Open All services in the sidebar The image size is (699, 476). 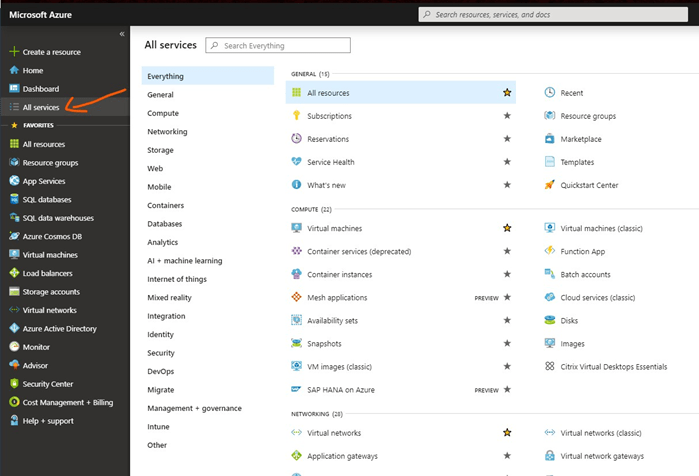click(x=40, y=107)
